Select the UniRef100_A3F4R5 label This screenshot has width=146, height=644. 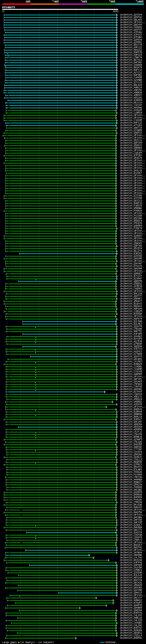pos(131,334)
